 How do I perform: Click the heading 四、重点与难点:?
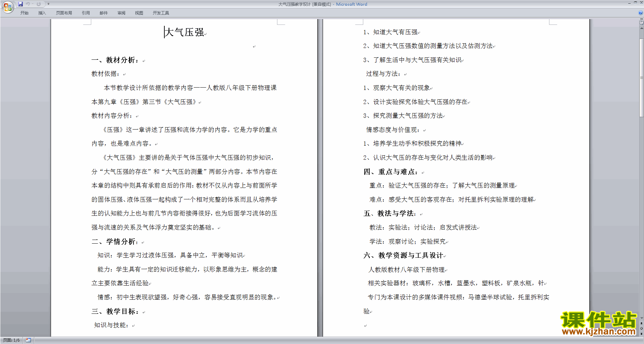pyautogui.click(x=391, y=172)
